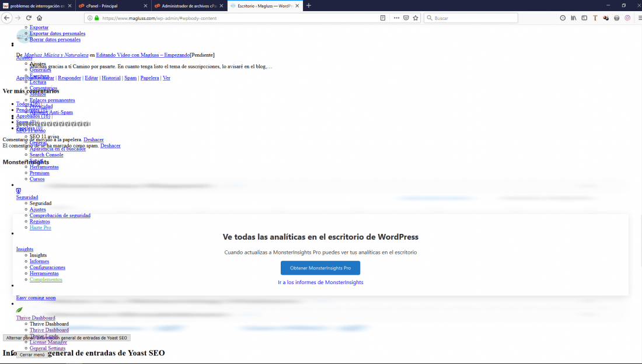Open the Cursos menu link
Viewport: 642px width, 364px height.
(x=37, y=179)
